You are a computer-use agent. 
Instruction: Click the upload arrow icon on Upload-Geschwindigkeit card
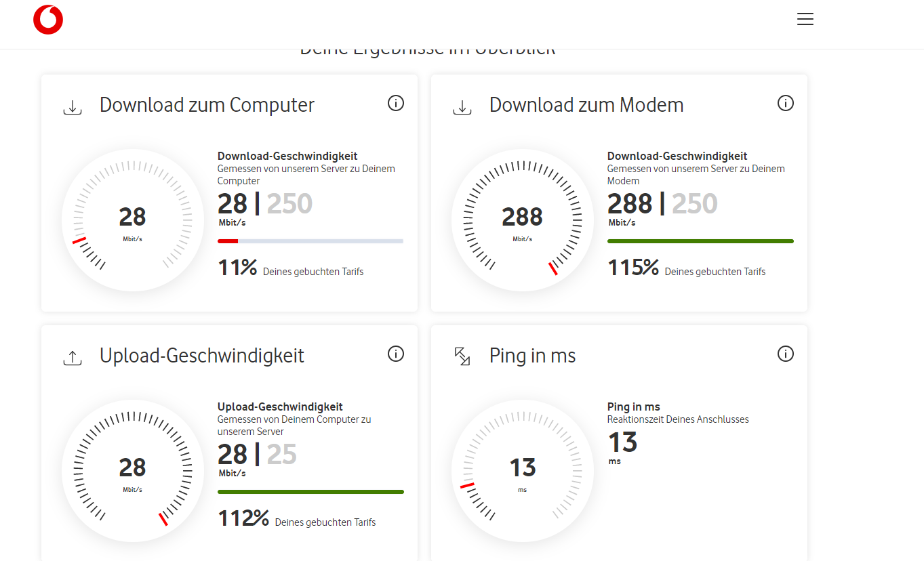click(72, 356)
